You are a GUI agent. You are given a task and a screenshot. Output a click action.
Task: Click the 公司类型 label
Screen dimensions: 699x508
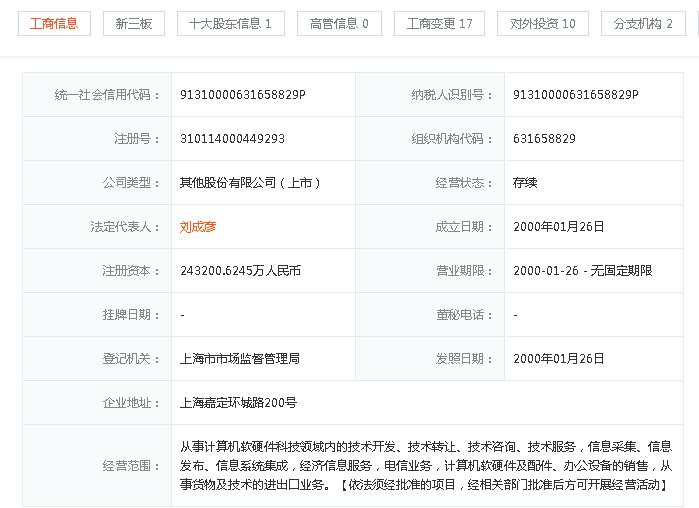click(x=131, y=183)
